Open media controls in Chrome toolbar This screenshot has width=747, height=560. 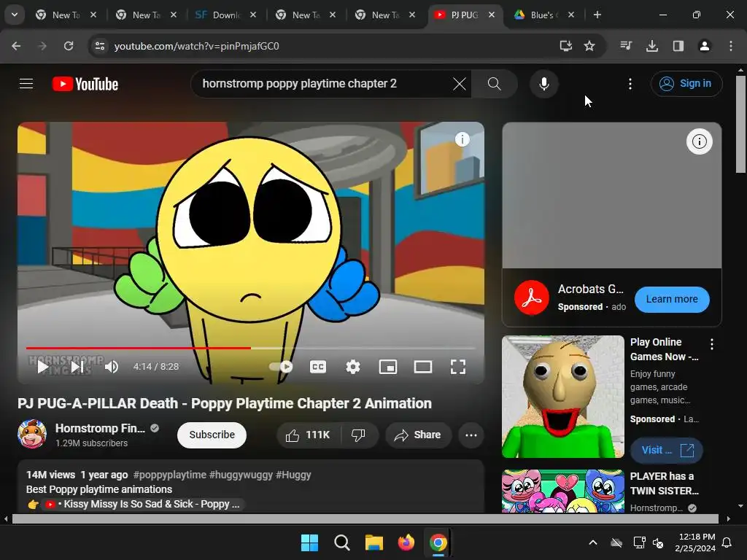(x=626, y=46)
